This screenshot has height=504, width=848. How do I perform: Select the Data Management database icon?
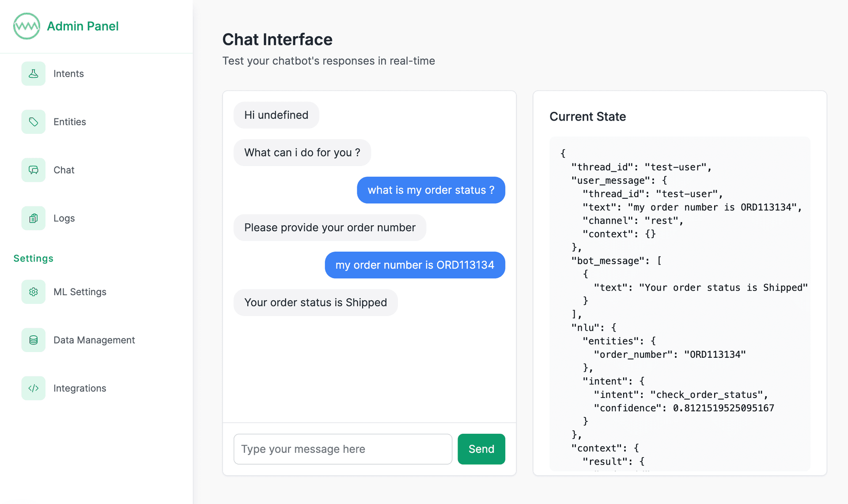[x=34, y=340]
